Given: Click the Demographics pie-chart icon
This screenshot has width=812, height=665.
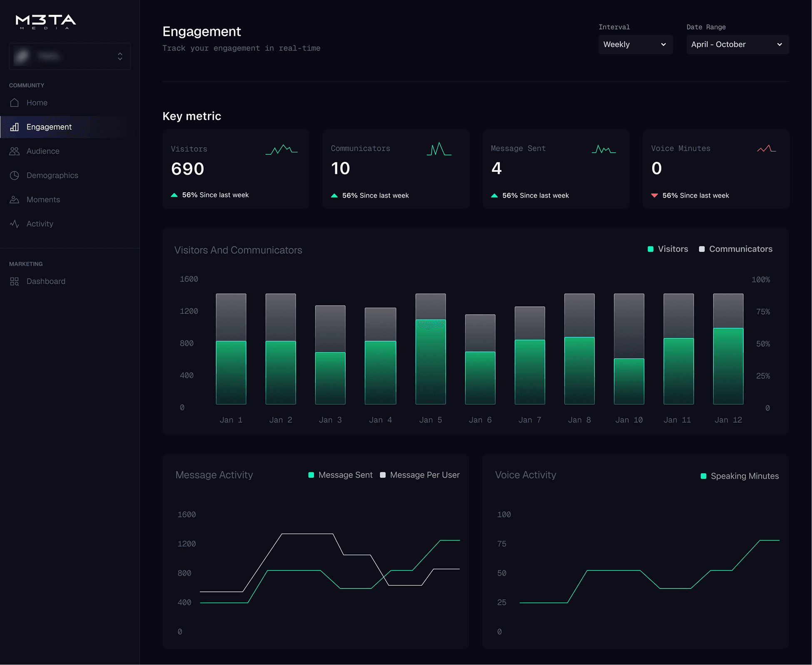Looking at the screenshot, I should tap(15, 175).
